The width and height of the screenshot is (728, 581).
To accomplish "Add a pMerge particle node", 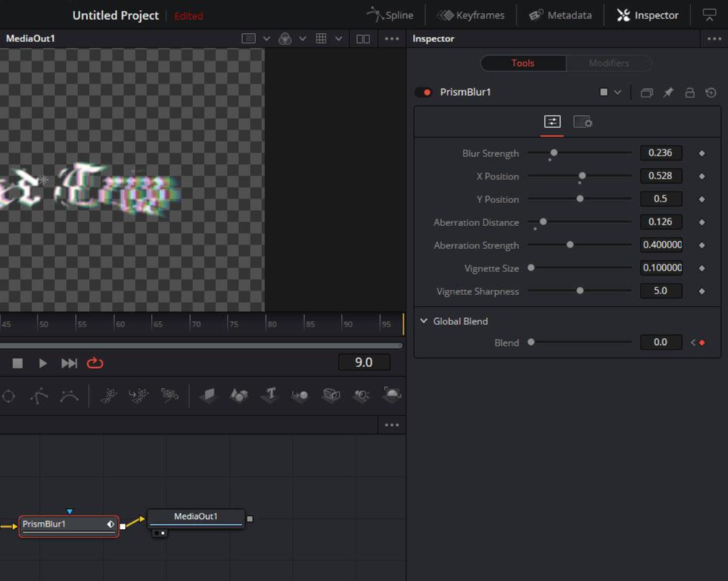I will click(139, 396).
